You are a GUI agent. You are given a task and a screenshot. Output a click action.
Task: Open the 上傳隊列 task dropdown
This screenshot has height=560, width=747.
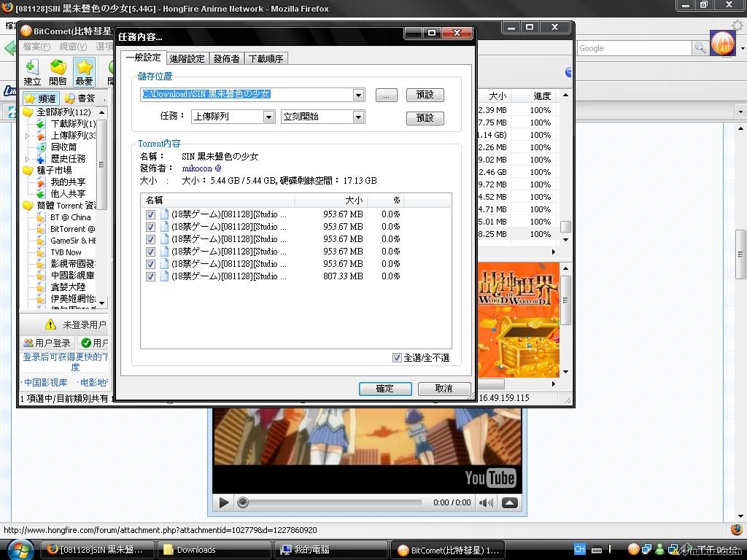268,117
